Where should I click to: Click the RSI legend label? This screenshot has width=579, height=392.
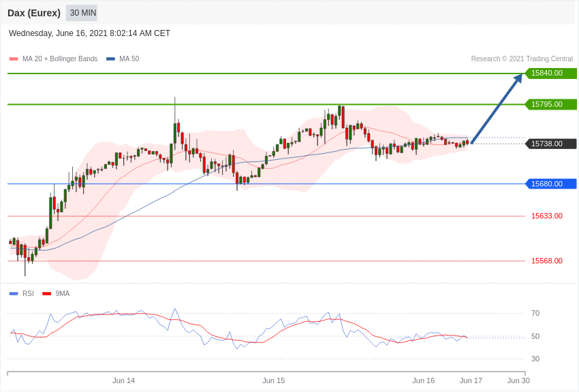pyautogui.click(x=28, y=293)
